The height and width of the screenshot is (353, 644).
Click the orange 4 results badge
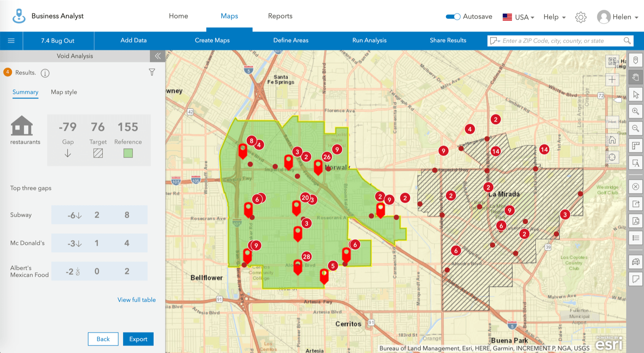[8, 72]
